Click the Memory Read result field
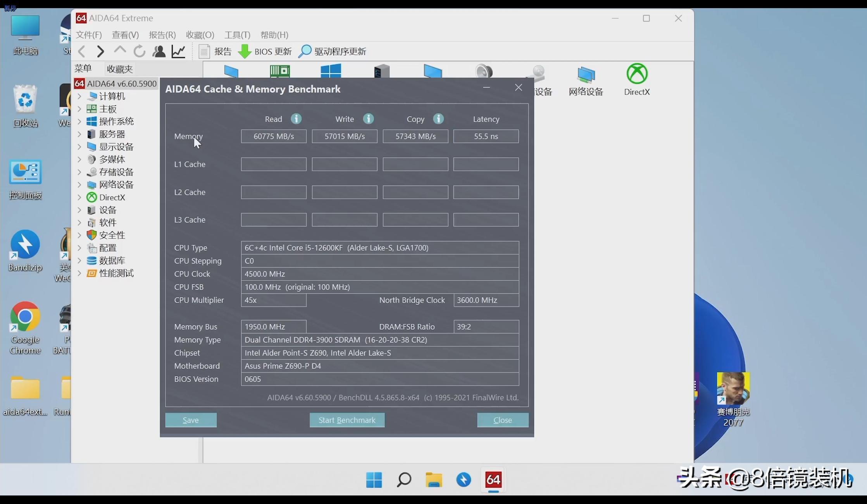Screen dimensions: 867x504 coord(274,136)
